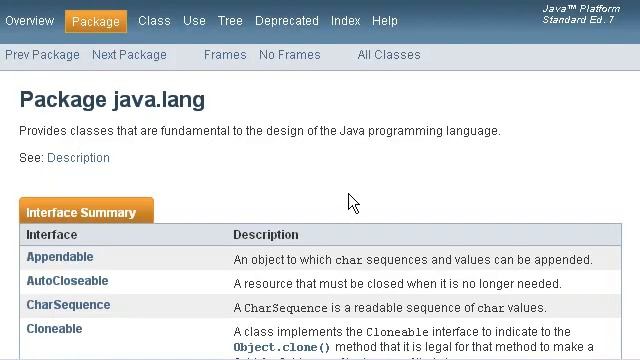This screenshot has height=360, width=640.
Task: Click the Package java.lang heading
Action: pyautogui.click(x=112, y=100)
